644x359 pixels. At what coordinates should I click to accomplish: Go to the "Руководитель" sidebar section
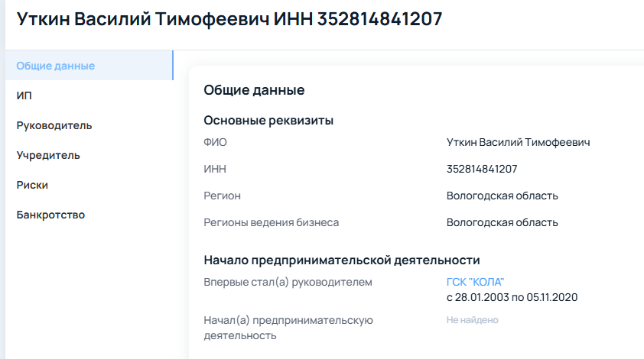[54, 125]
